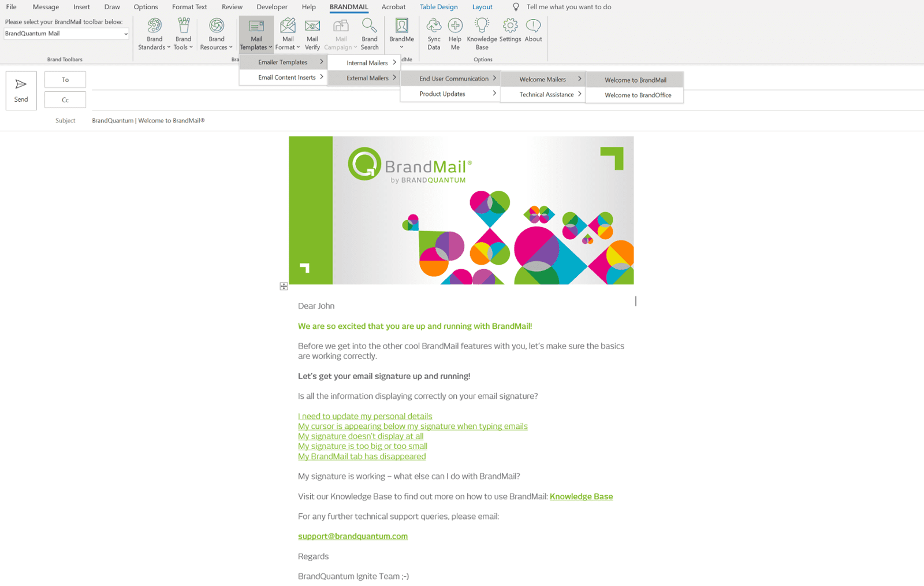Image resolution: width=924 pixels, height=586 pixels.
Task: Expand Product Updates submenu
Action: (450, 94)
